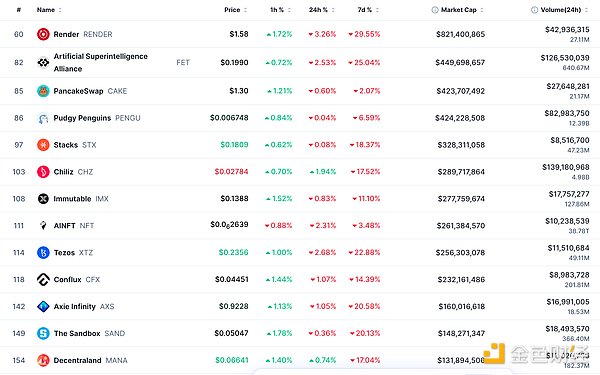Click the Volume(24h) info icon
Screen dimensions: 600x375
(x=534, y=10)
